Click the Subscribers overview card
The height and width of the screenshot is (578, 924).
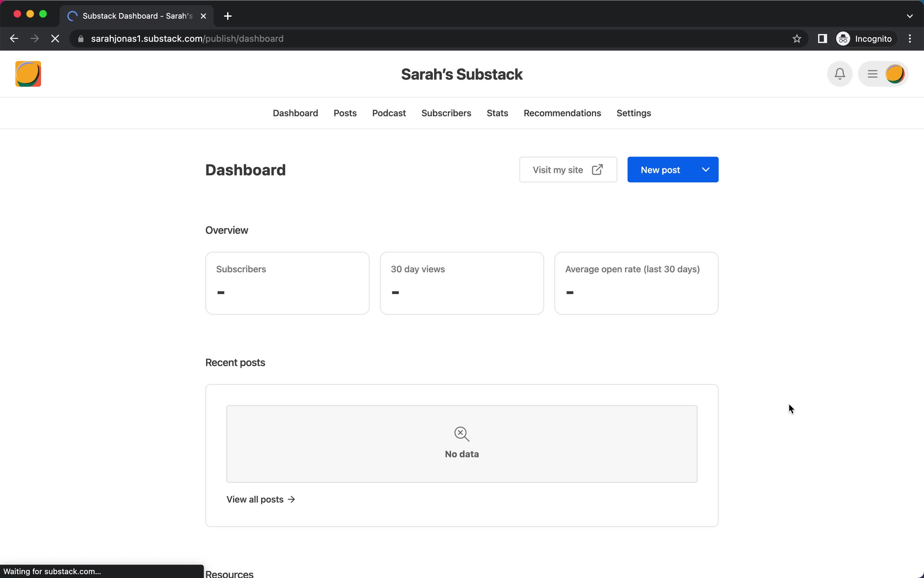coord(287,283)
